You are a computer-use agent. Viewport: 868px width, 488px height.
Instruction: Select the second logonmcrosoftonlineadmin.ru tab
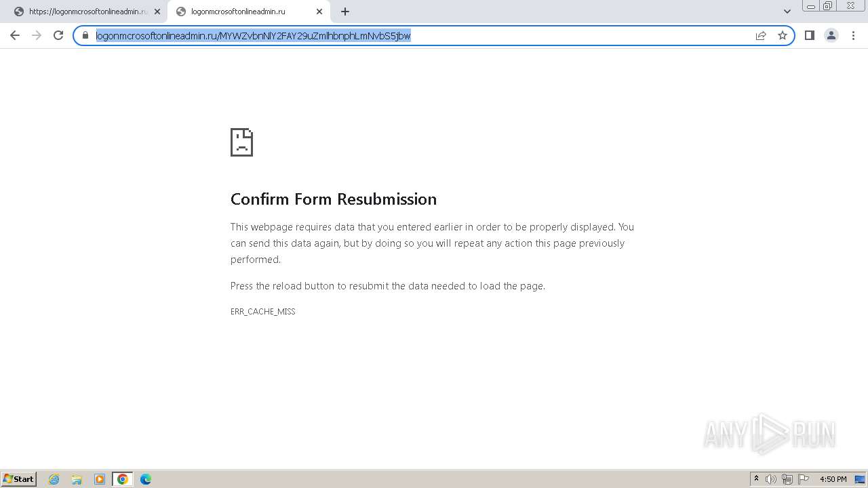pos(248,12)
